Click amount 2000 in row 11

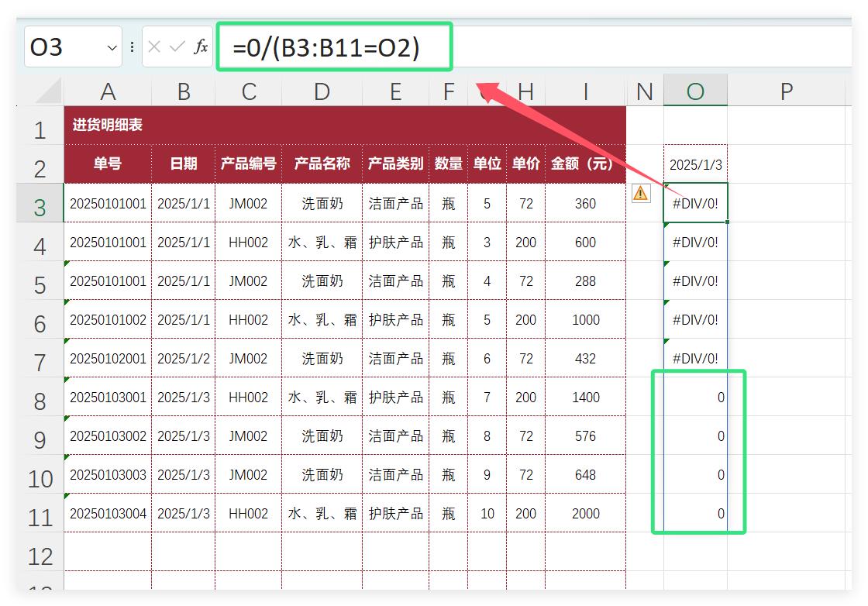coord(586,513)
